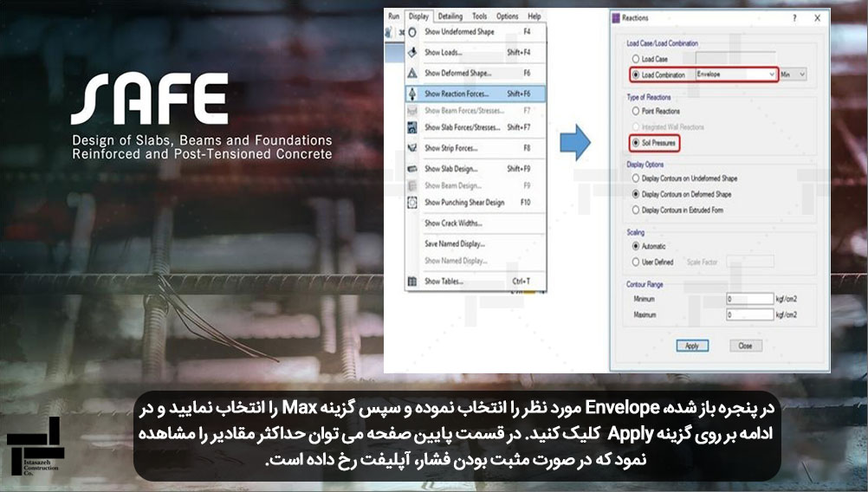This screenshot has width=868, height=492.
Task: Select the Load Combination radio button
Action: pos(636,74)
